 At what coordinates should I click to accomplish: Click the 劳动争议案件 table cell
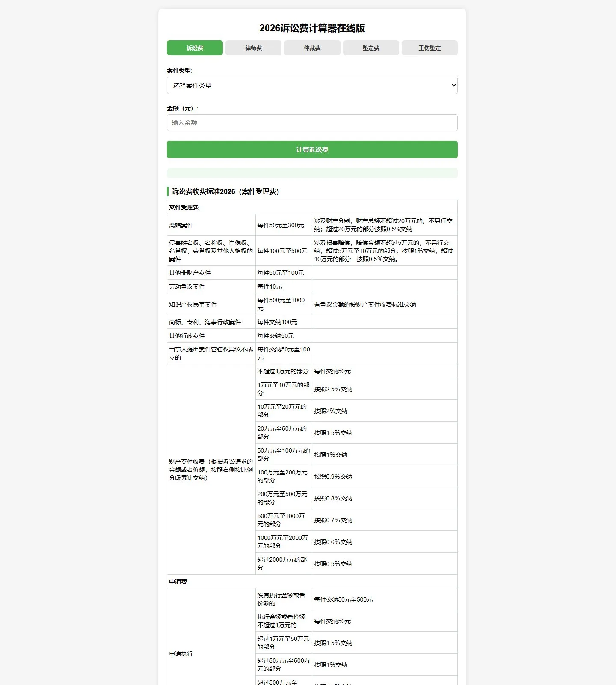click(211, 286)
